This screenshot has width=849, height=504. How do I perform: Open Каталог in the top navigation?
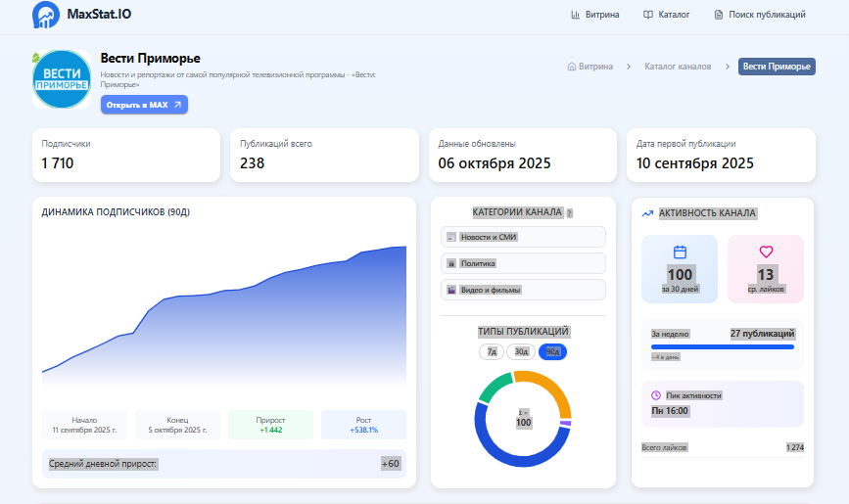(666, 15)
